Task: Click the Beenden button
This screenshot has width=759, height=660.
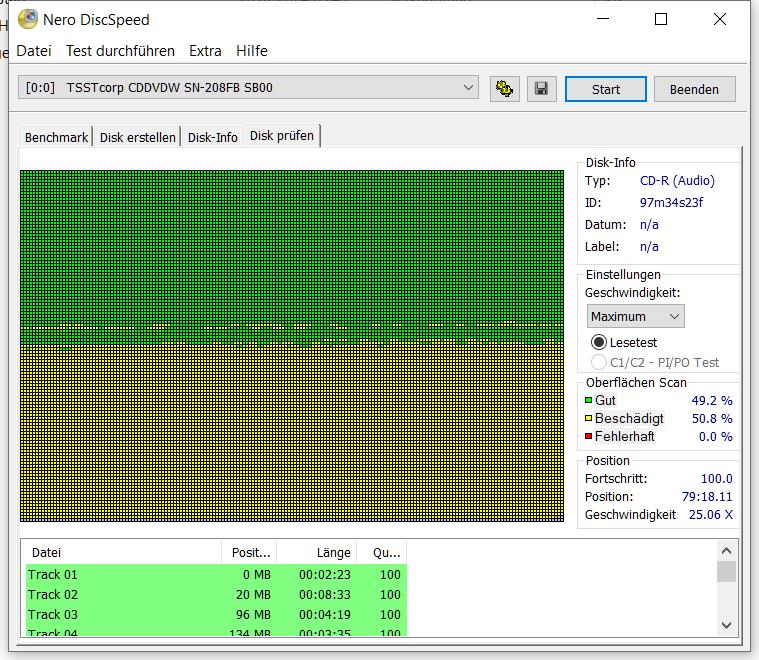Action: coord(695,89)
